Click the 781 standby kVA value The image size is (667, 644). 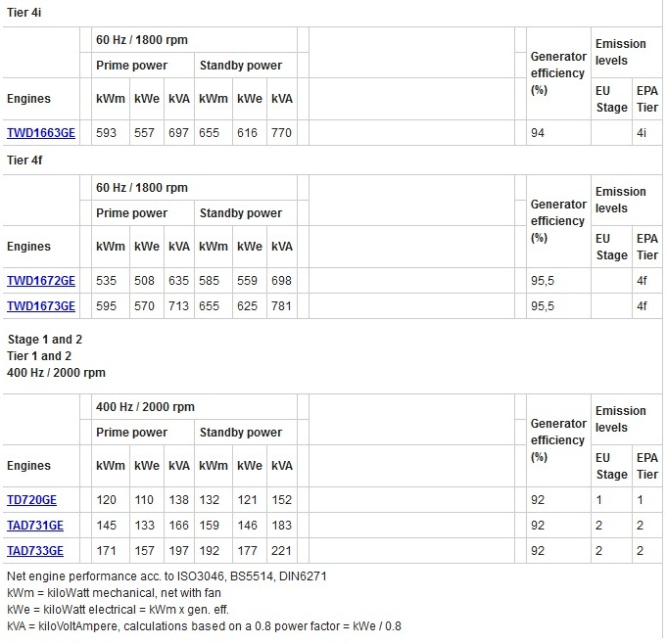click(281, 306)
